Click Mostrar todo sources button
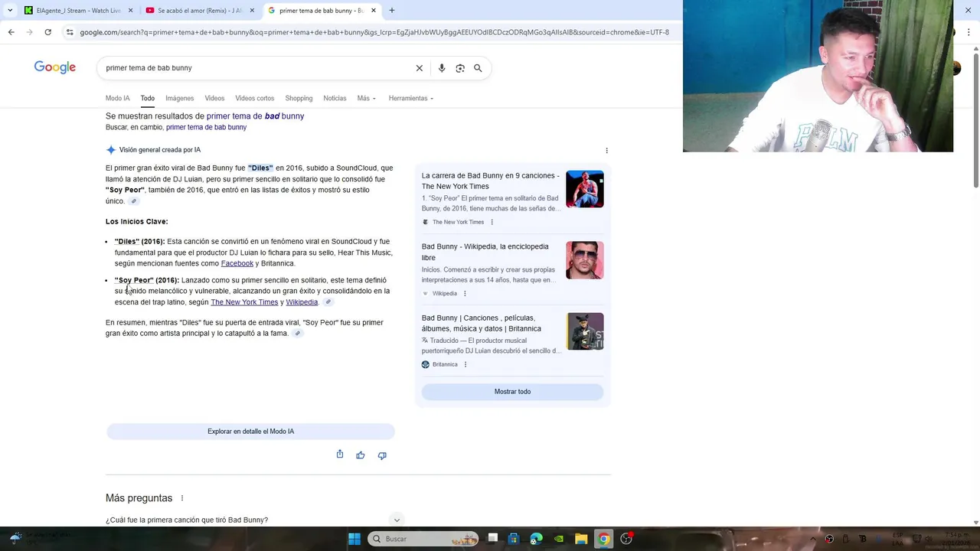This screenshot has width=980, height=551. tap(512, 392)
